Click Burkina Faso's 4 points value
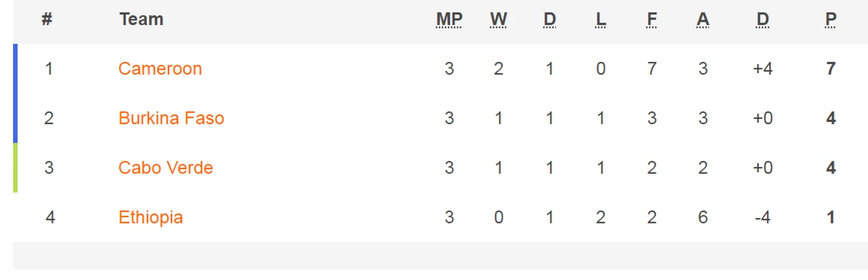 831,118
